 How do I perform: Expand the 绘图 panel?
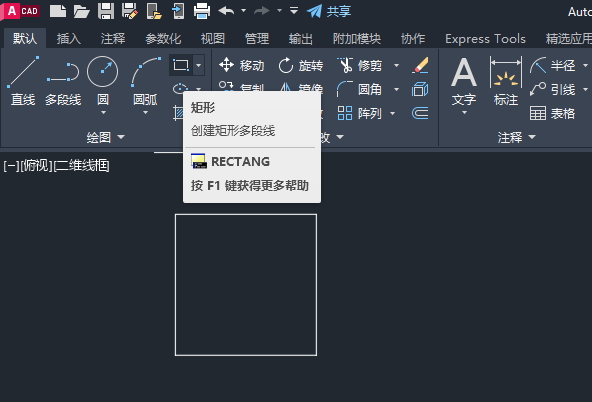tap(106, 137)
